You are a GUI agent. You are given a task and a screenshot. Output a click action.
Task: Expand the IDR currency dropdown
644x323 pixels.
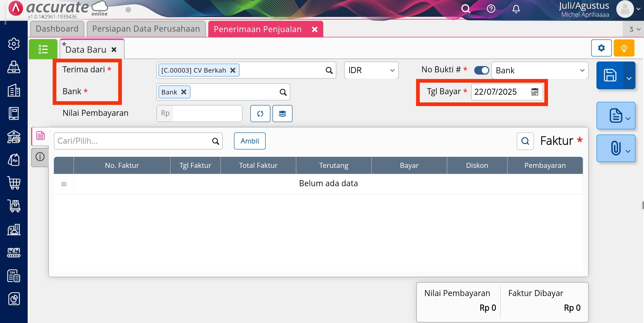coord(371,70)
